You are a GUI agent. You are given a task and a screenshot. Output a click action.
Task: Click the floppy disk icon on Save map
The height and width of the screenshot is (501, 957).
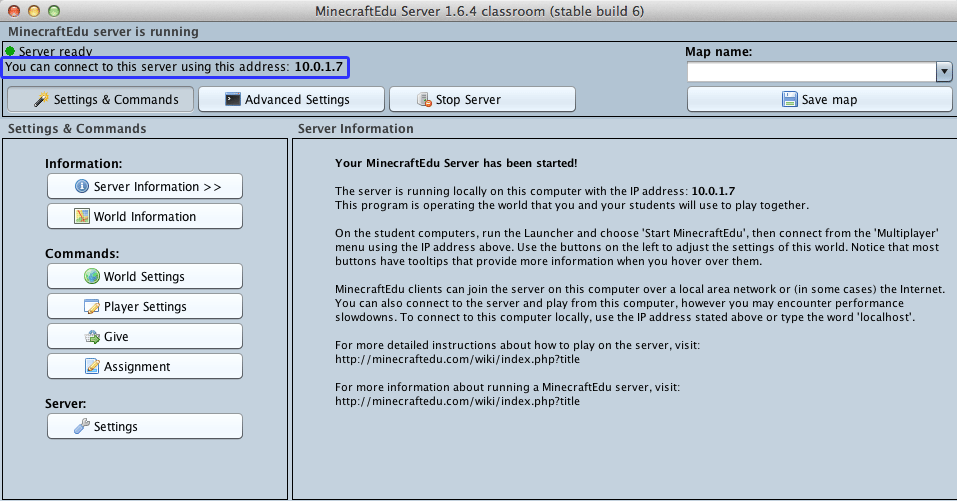coord(790,99)
